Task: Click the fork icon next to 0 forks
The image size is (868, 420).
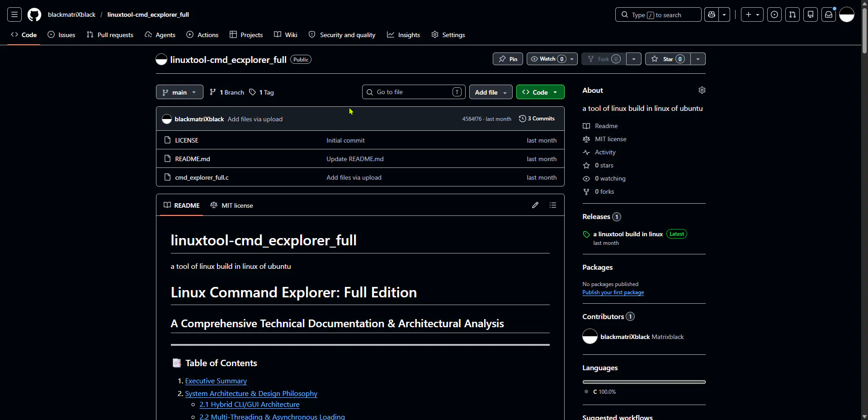Action: [x=586, y=192]
